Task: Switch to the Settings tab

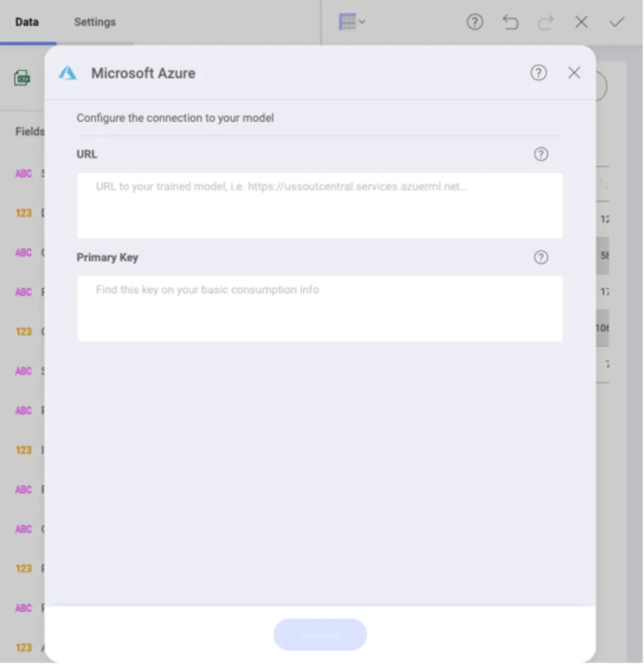Action: tap(95, 22)
